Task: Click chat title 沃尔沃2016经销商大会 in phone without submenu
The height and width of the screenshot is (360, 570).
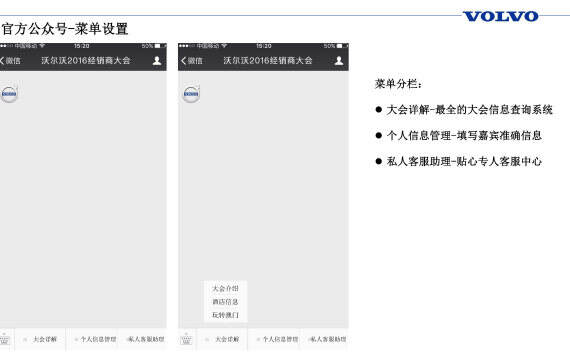Action: (x=86, y=60)
